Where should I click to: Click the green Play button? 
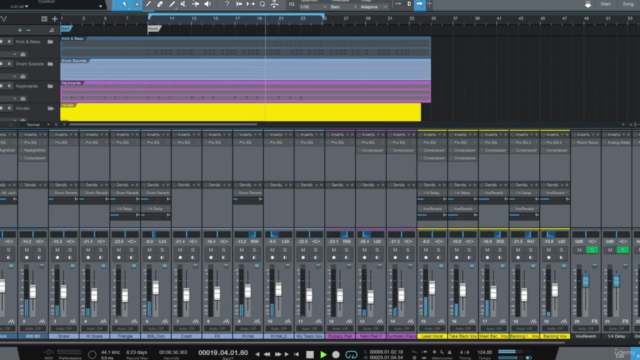(323, 354)
